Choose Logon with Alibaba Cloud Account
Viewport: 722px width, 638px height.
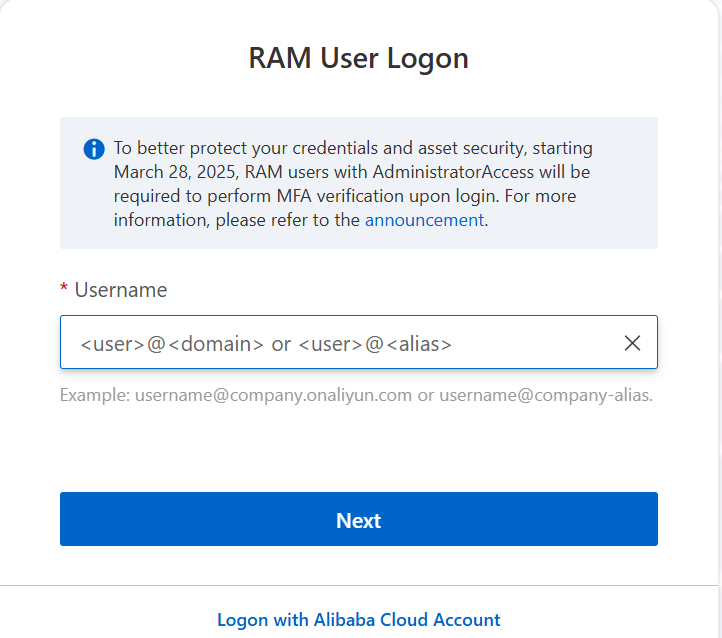click(358, 620)
